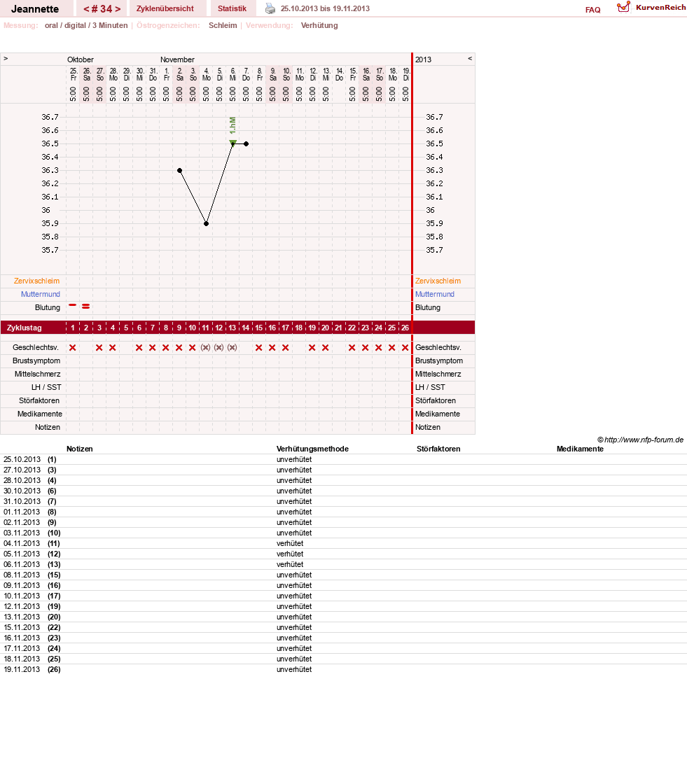Click the red X under cycle day 19
The height and width of the screenshot is (784, 687).
[x=312, y=347]
